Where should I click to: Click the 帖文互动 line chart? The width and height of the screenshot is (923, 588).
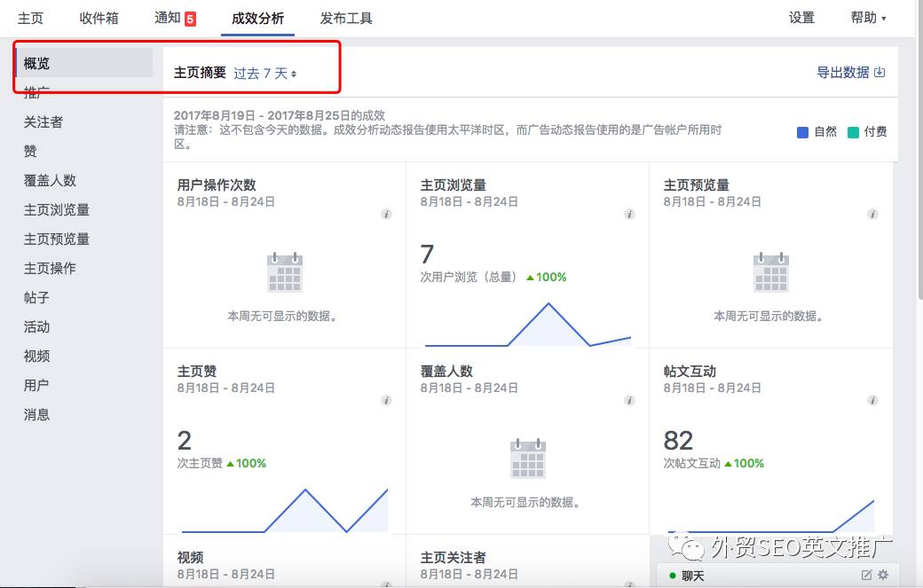[771, 515]
